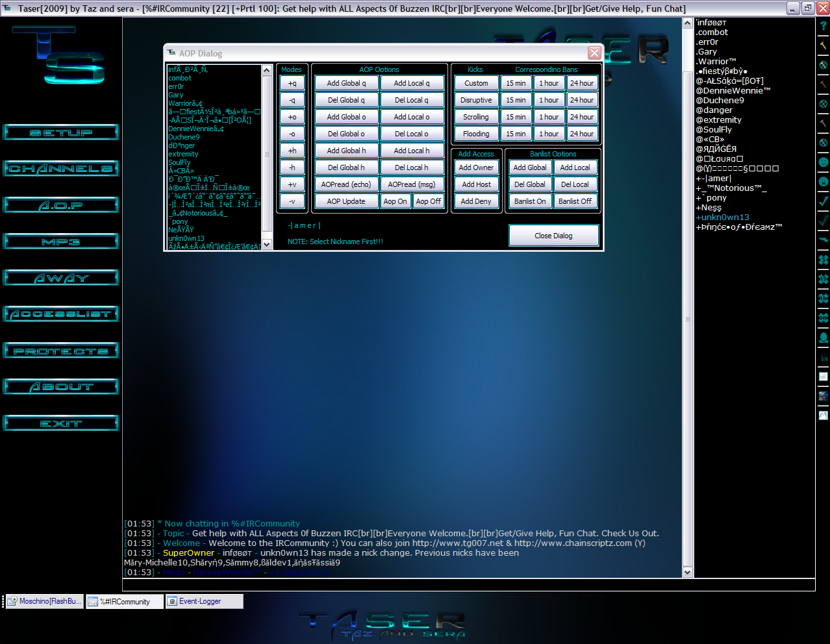Switch to %#IRCommunity window tab
The image size is (830, 644).
pos(125,602)
